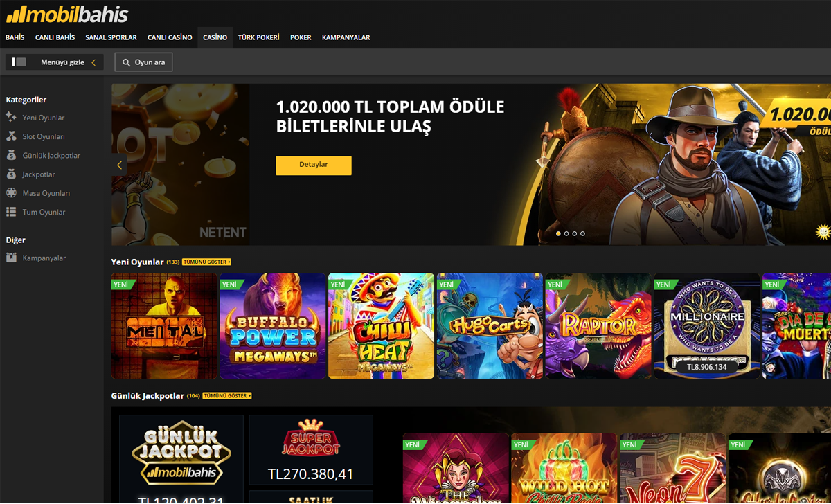831x504 pixels.
Task: Go to previous banner with left arrow
Action: point(119,165)
